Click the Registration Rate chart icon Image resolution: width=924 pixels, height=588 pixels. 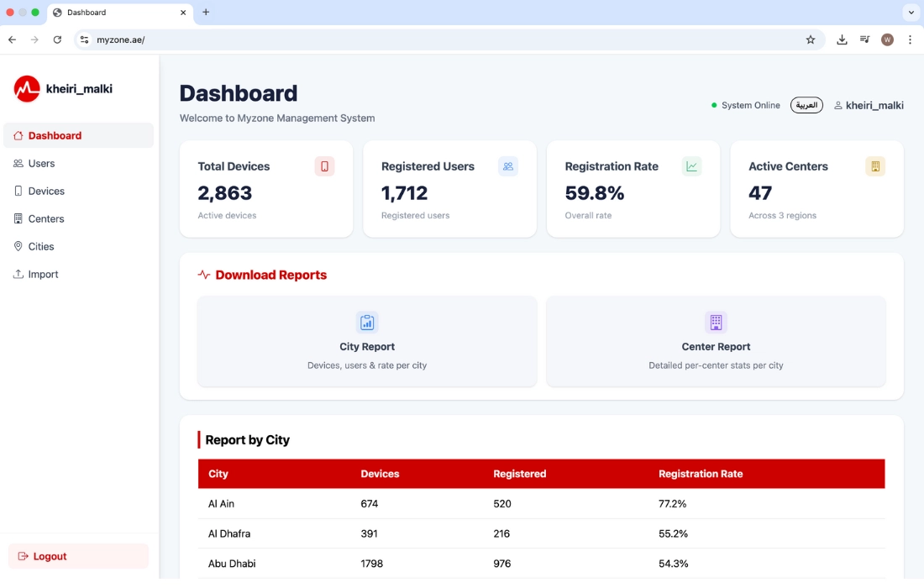click(691, 166)
